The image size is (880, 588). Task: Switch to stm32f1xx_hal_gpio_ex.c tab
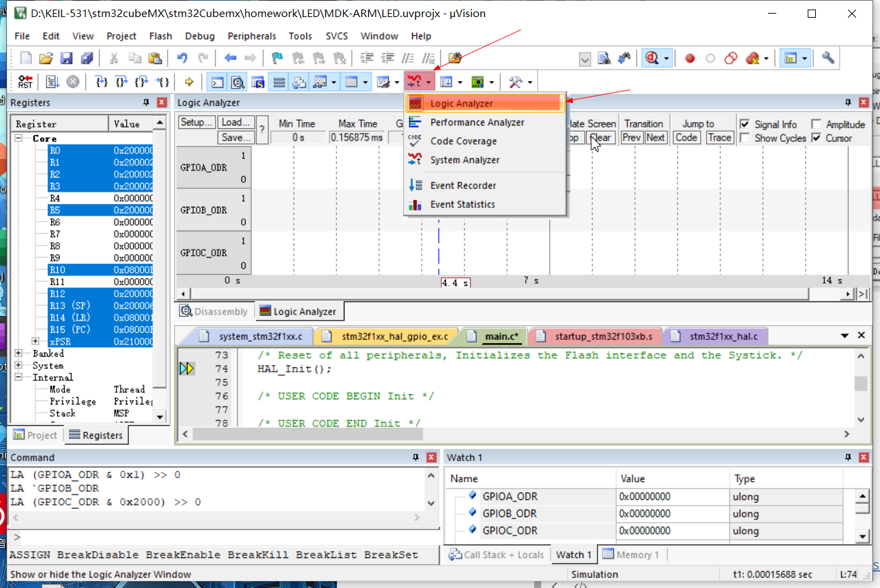point(387,336)
